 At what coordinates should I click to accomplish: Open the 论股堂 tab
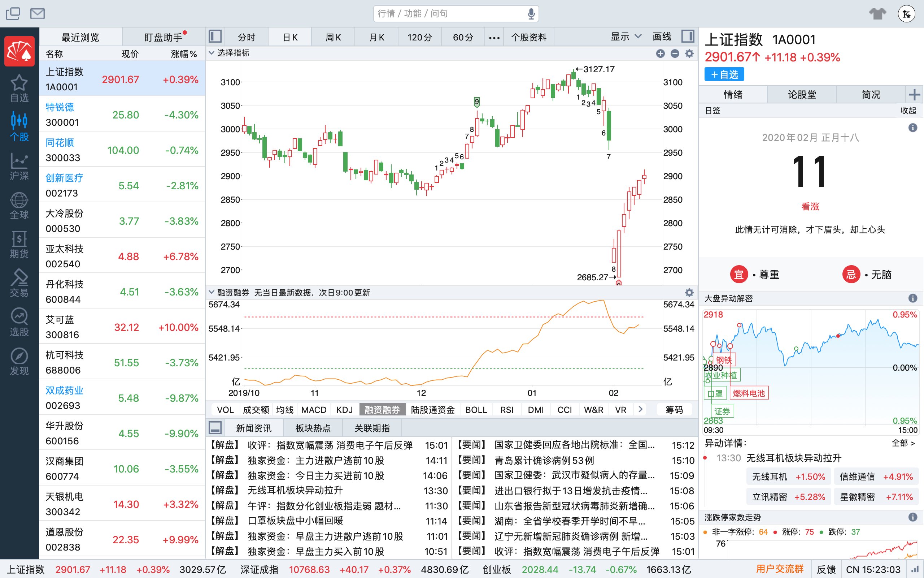802,94
